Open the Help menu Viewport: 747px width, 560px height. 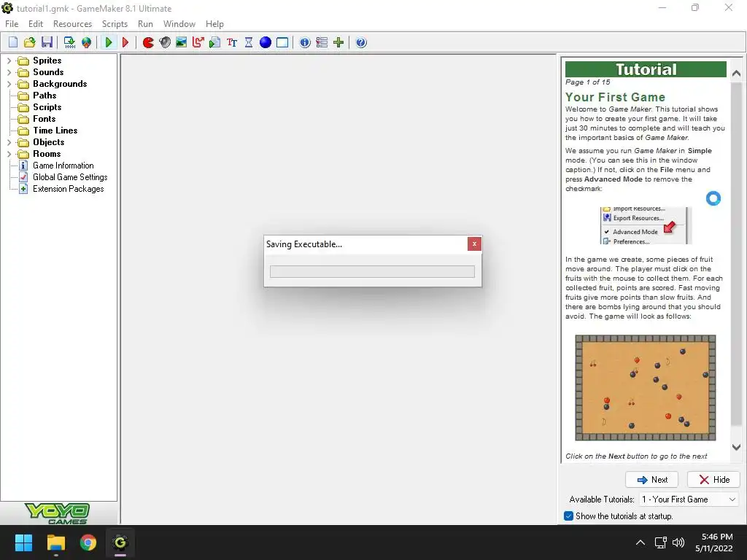click(214, 24)
